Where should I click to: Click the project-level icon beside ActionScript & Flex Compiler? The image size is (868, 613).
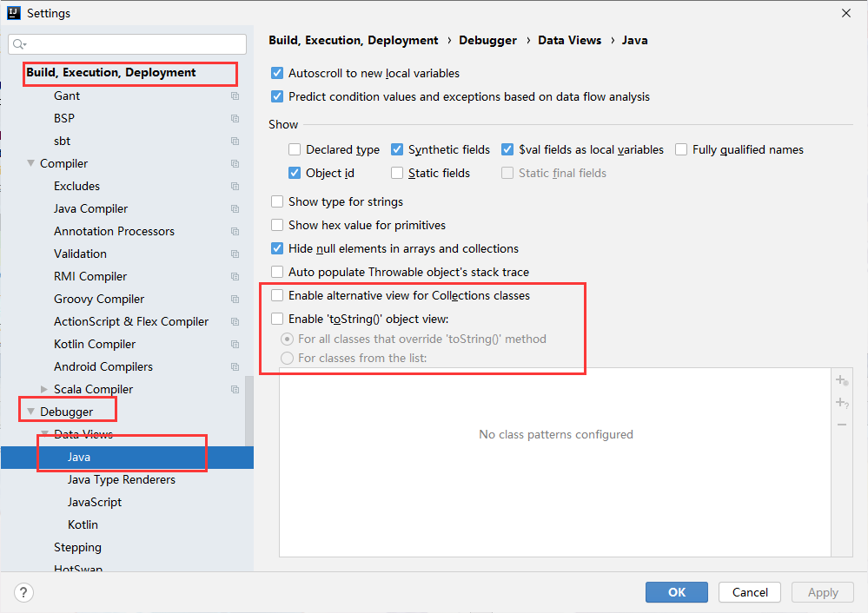coord(235,322)
